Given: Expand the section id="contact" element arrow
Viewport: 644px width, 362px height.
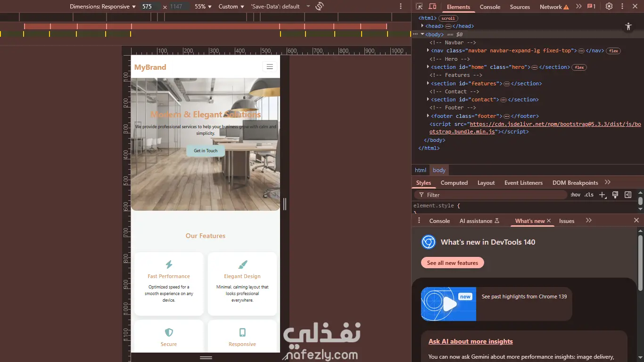Looking at the screenshot, I should 428,100.
